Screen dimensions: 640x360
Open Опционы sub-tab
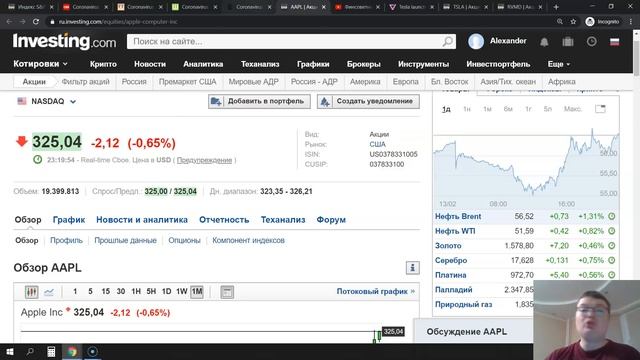184,240
